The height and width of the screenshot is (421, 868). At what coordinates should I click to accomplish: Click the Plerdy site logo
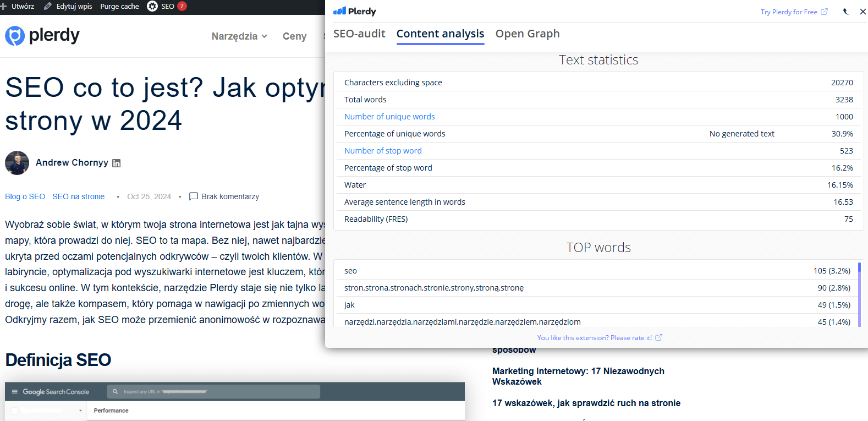click(42, 36)
